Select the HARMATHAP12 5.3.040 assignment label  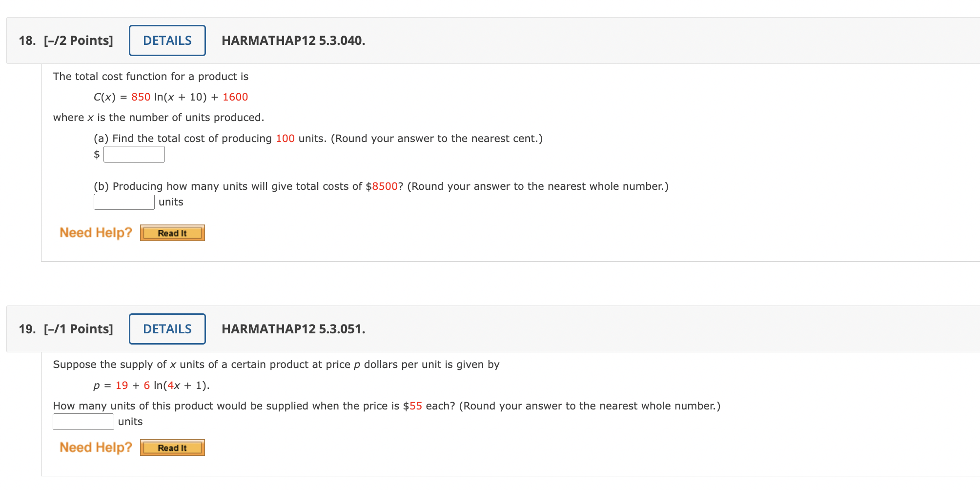click(293, 40)
